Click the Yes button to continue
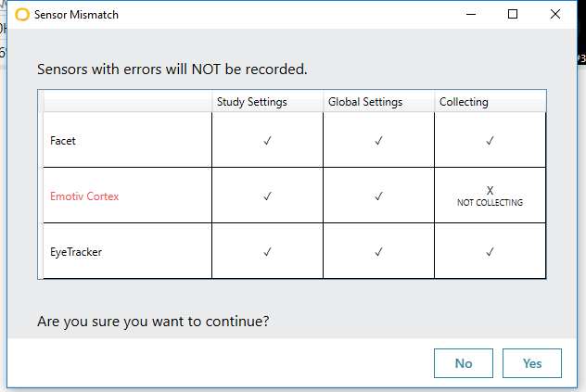The image size is (586, 392). (x=532, y=363)
